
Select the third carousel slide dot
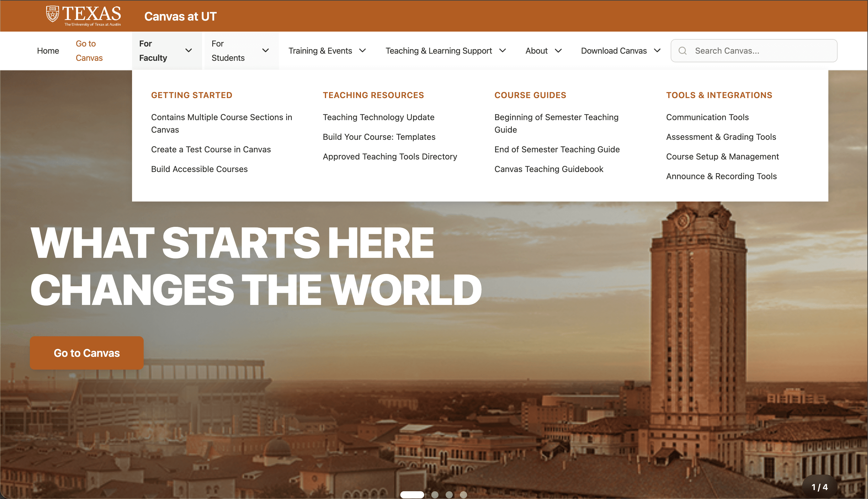click(x=449, y=495)
